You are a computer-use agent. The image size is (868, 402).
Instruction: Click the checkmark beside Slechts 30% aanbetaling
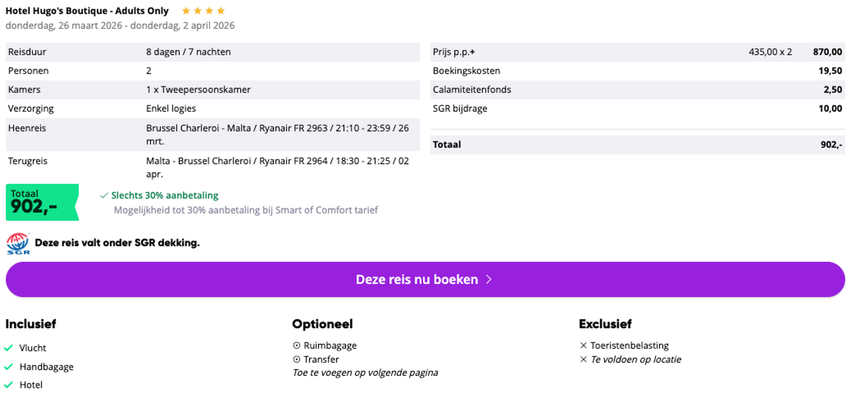click(104, 195)
